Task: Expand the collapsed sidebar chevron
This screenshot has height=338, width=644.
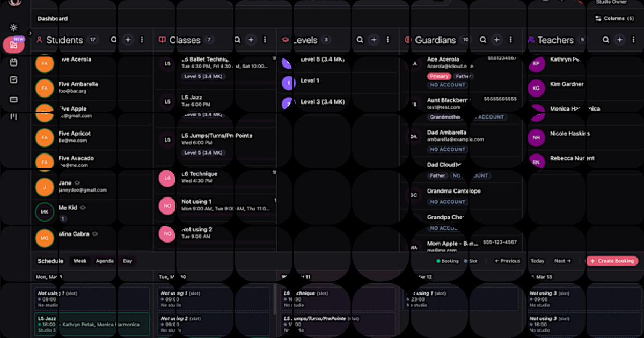Action: [30, 33]
